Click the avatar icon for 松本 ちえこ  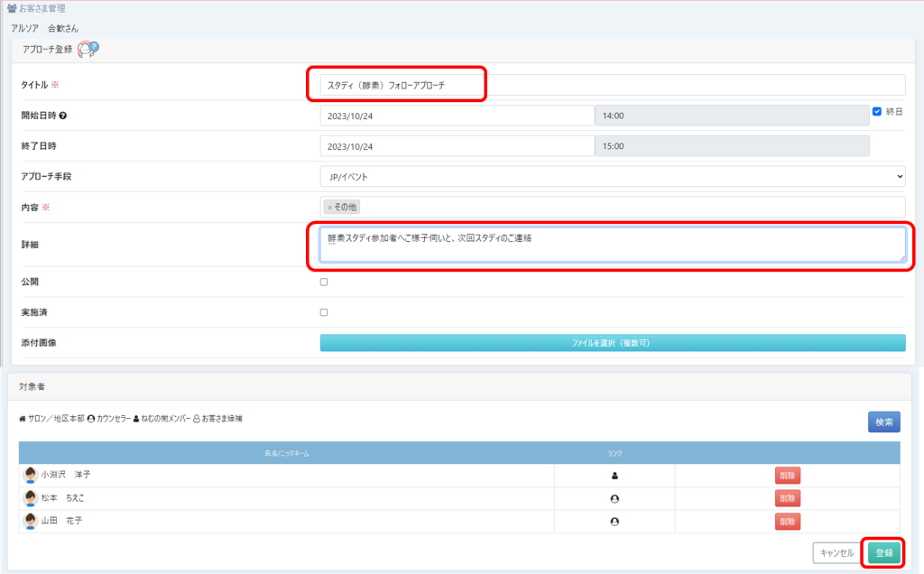point(30,498)
